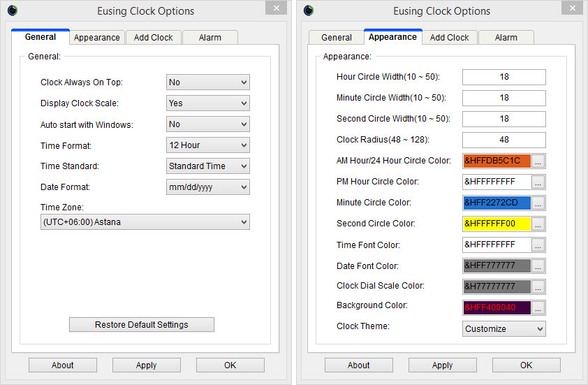The height and width of the screenshot is (385, 588).
Task: Open color picker for Clock Dial Scale Color
Action: point(538,286)
